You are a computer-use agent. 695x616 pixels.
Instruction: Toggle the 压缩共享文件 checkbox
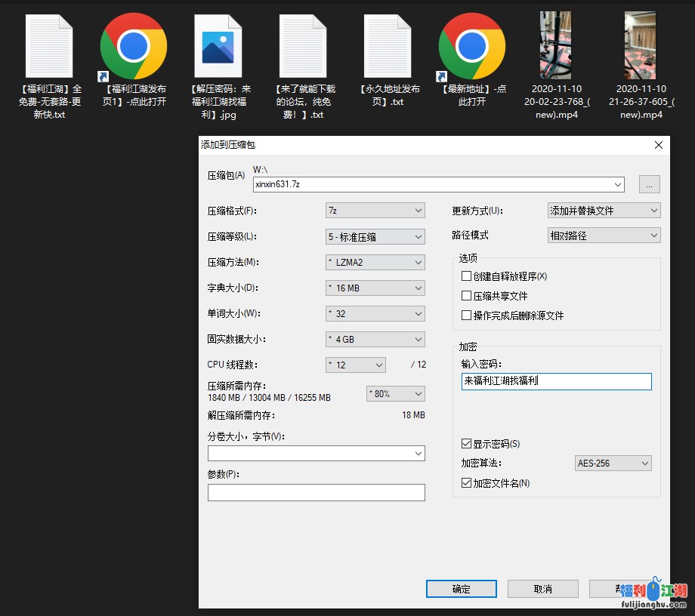pos(466,296)
